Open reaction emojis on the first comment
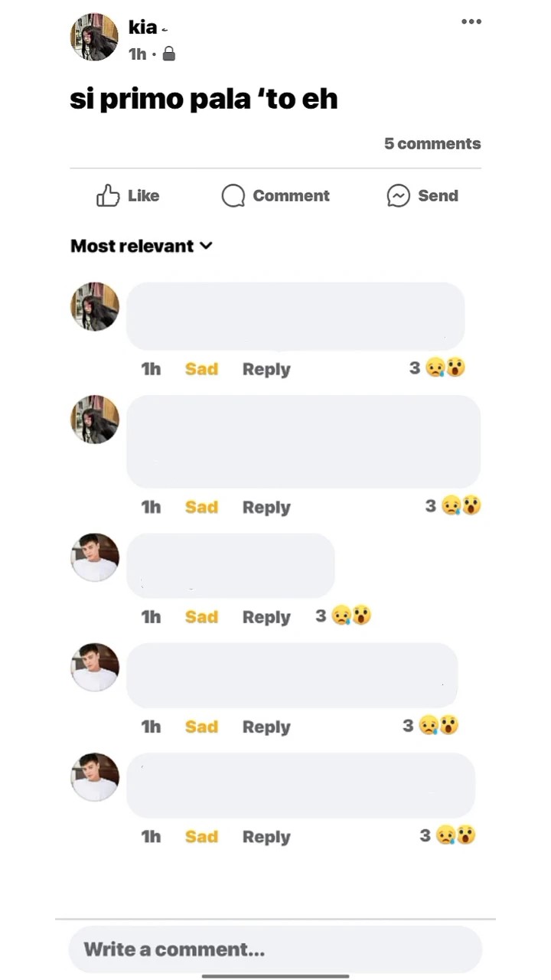 445,368
